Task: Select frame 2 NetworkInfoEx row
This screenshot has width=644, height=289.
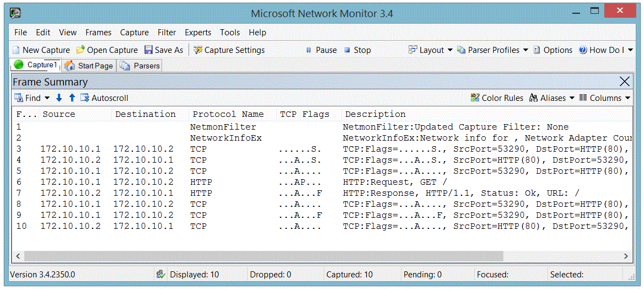Action: (x=323, y=138)
